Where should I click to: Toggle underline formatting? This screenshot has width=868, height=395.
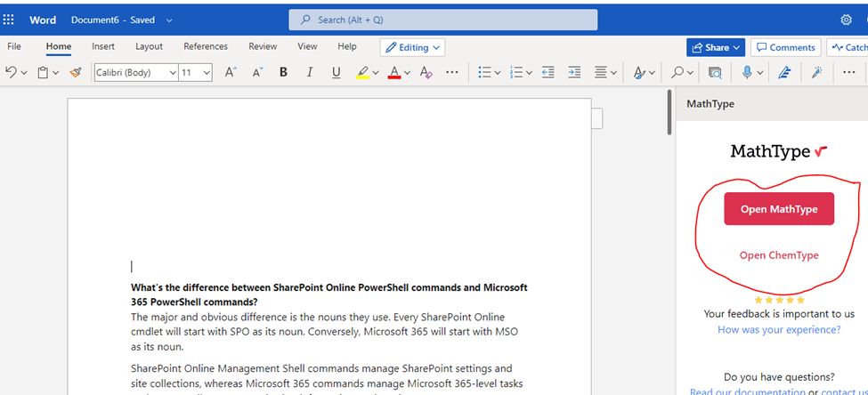[336, 72]
